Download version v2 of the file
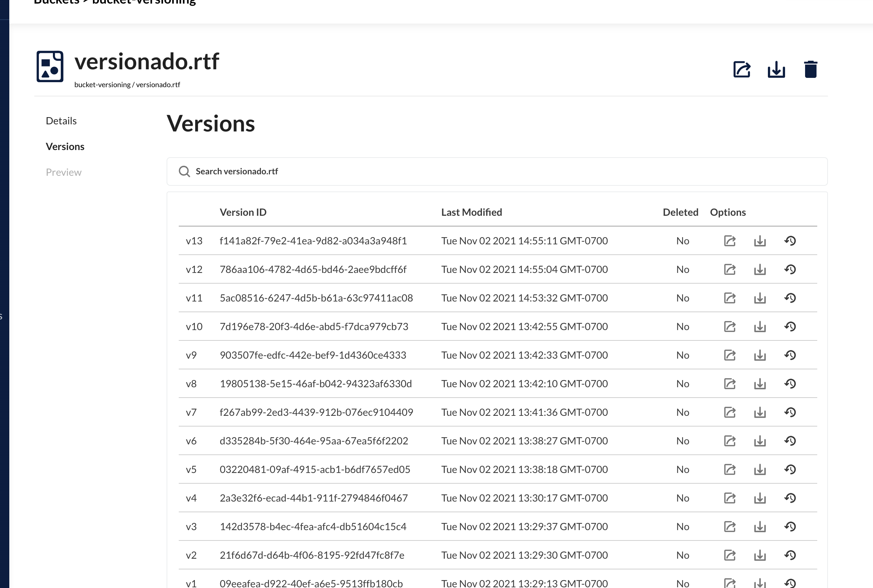 pyautogui.click(x=760, y=555)
